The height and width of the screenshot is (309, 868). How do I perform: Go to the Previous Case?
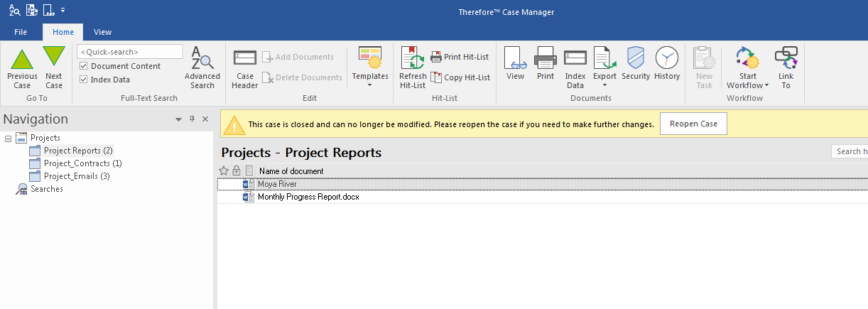tap(22, 68)
